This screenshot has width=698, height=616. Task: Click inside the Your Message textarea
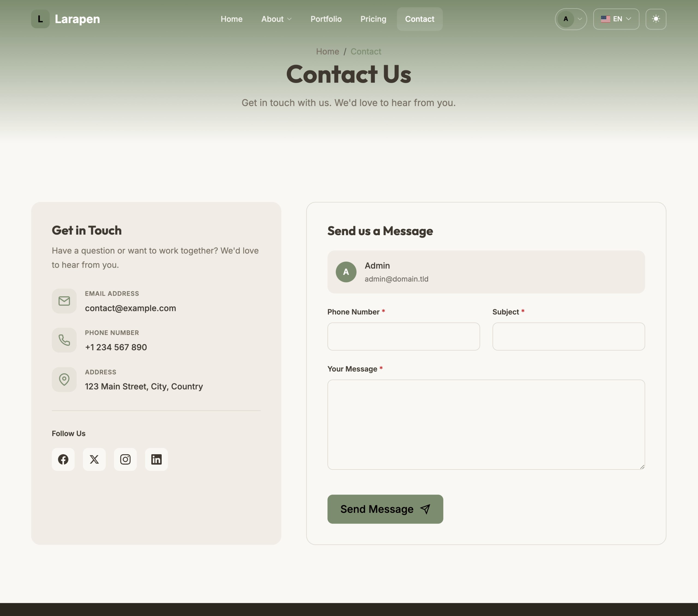coord(486,424)
